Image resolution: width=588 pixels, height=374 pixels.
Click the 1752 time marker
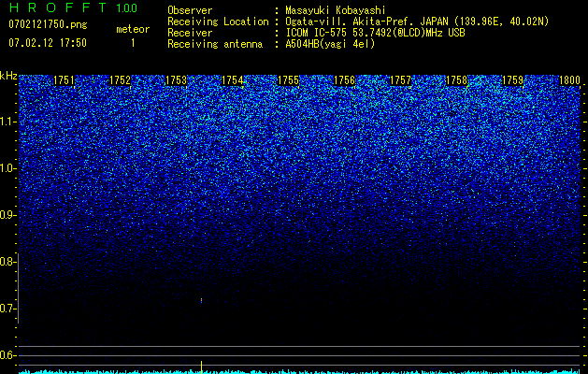(120, 80)
